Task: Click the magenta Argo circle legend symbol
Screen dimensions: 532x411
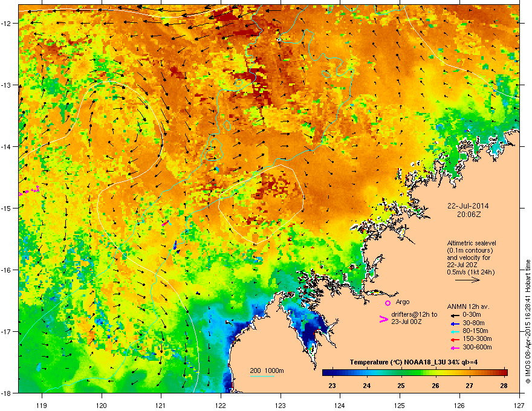Action: (x=388, y=303)
